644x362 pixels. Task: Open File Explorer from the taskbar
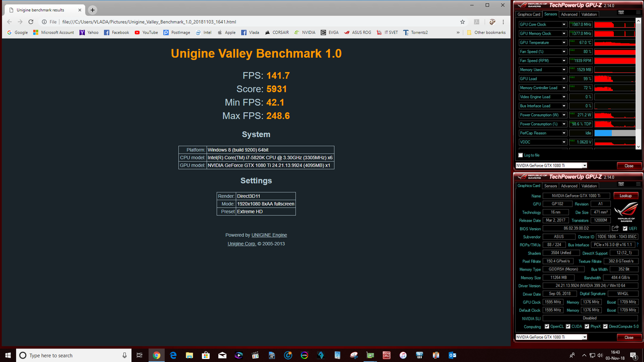tap(189, 355)
